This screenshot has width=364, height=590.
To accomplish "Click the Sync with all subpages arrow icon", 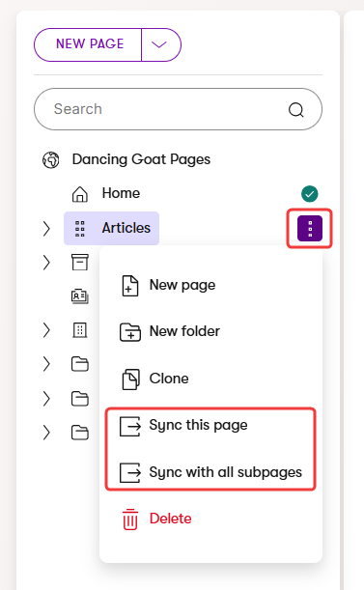I will click(x=130, y=473).
